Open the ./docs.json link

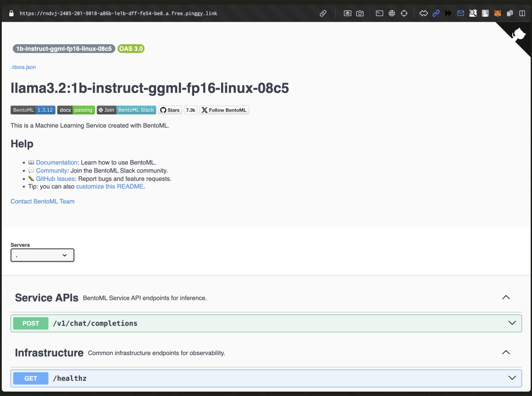click(23, 67)
